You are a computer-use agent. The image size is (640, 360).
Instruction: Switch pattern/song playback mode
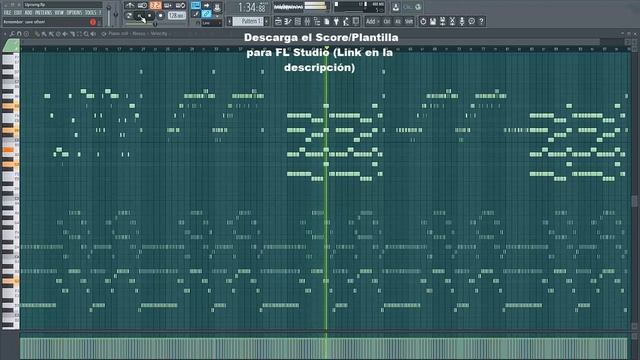pyautogui.click(x=129, y=16)
